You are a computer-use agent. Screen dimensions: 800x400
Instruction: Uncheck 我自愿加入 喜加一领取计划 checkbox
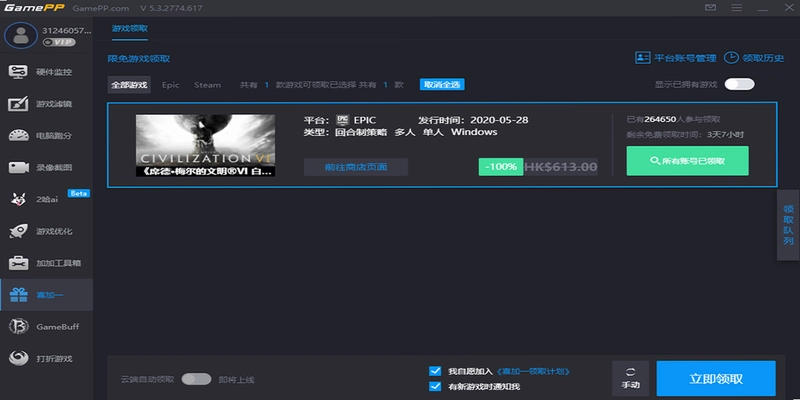tap(435, 371)
